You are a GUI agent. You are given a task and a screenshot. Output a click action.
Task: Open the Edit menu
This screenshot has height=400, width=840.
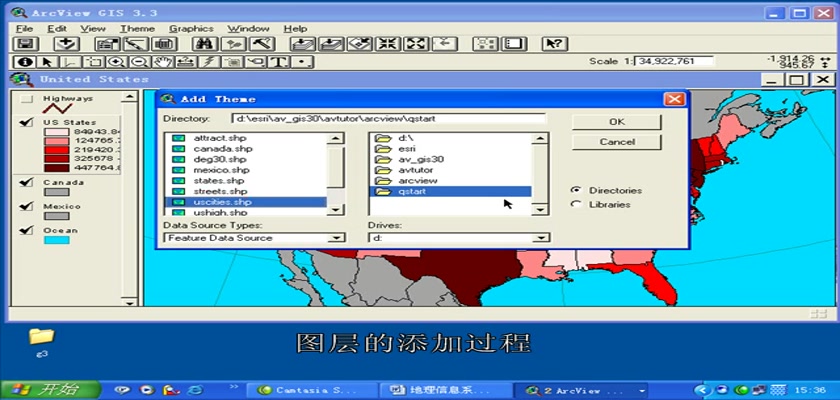[x=57, y=28]
